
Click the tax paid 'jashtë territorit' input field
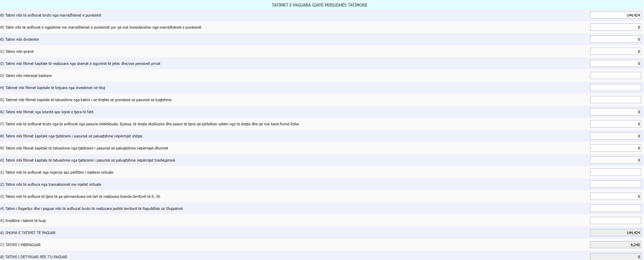615,209
